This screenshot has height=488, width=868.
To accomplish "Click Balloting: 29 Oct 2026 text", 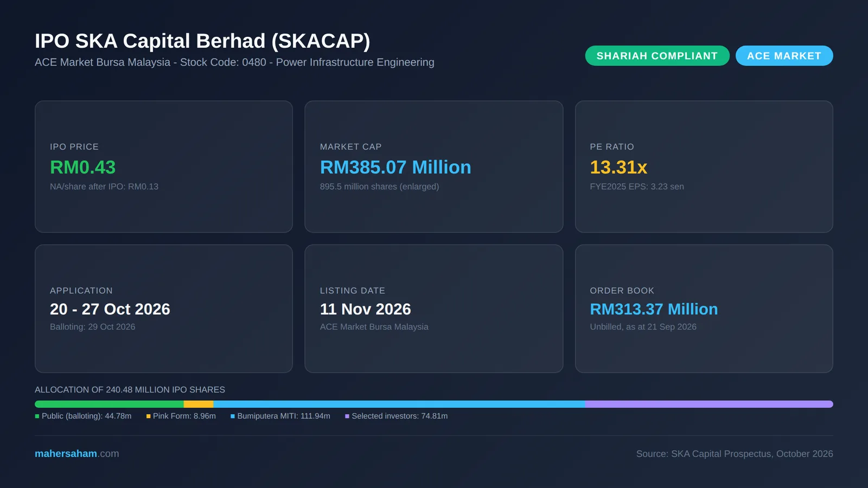I will pyautogui.click(x=92, y=327).
